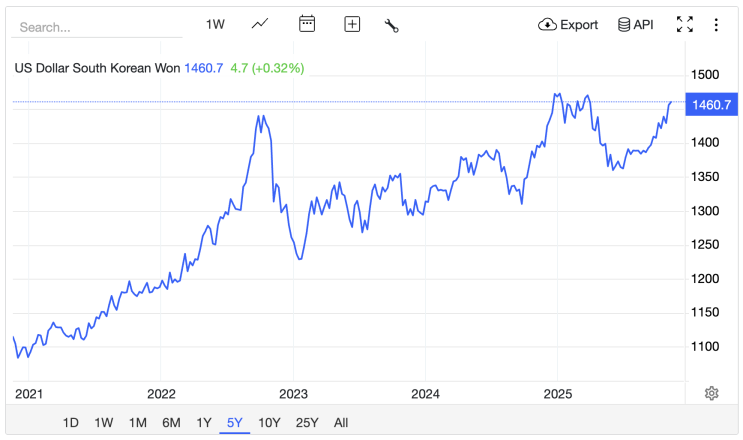Image resolution: width=743 pixels, height=440 pixels.
Task: Toggle fullscreen chart view icon
Action: click(685, 24)
